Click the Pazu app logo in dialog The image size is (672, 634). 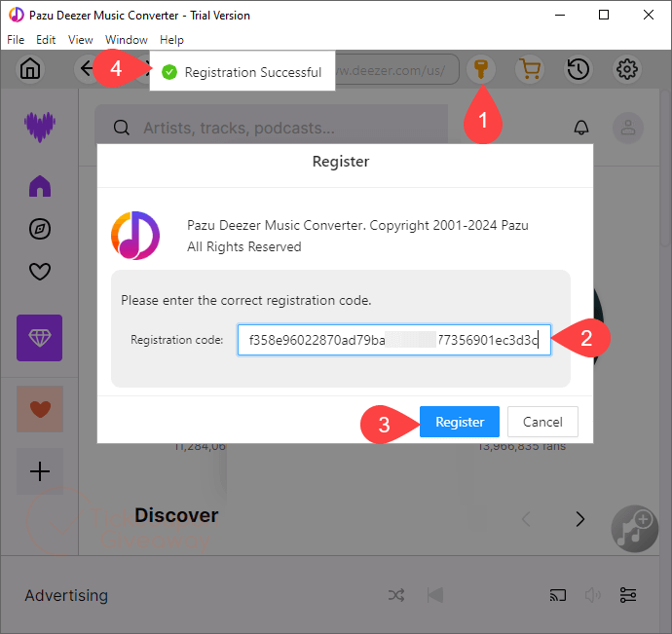(135, 236)
